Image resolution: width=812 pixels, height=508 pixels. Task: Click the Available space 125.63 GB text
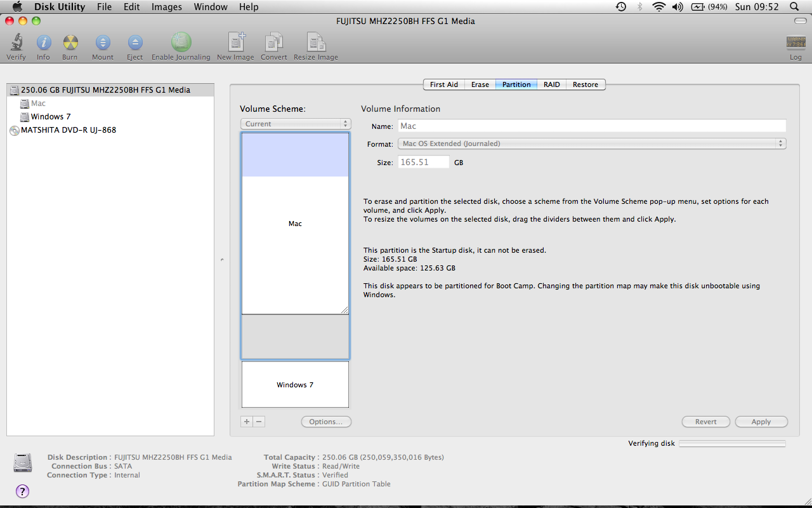409,268
